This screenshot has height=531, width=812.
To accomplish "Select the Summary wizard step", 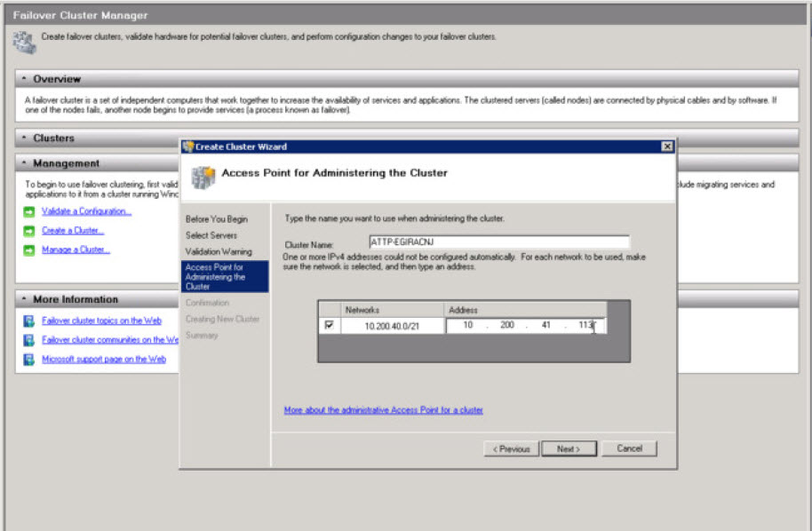I will coord(202,336).
